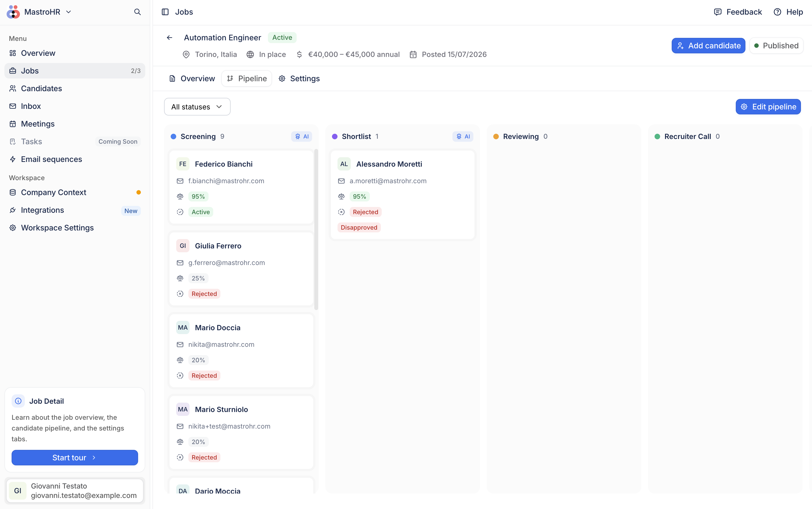Click the orange Reviewing stage color dot
This screenshot has width=812, height=509.
pyautogui.click(x=496, y=137)
